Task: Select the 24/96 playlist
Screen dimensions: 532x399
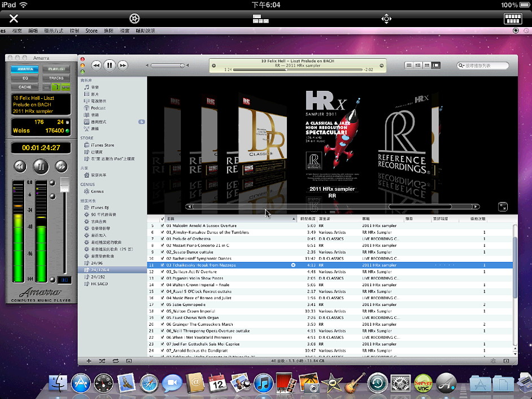Action: pos(97,263)
